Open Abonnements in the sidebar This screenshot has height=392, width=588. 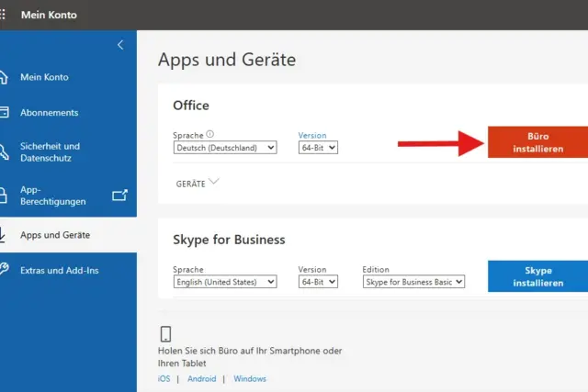coord(49,112)
